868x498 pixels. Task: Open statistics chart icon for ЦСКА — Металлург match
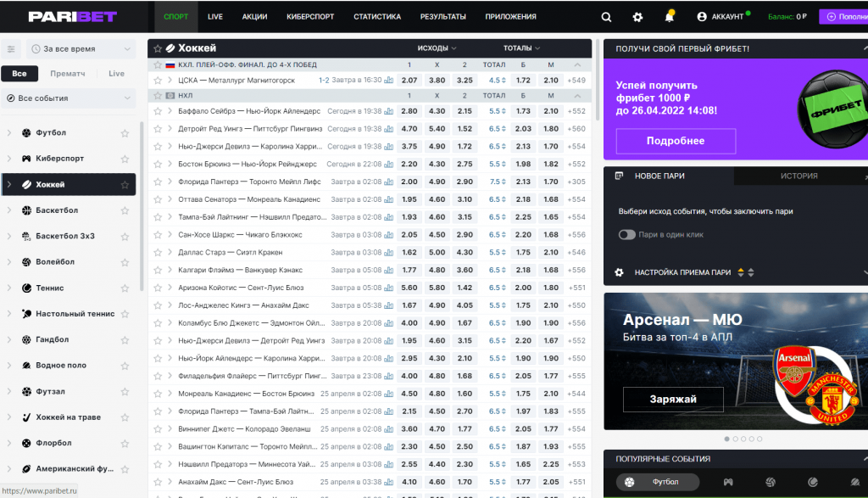(x=389, y=81)
